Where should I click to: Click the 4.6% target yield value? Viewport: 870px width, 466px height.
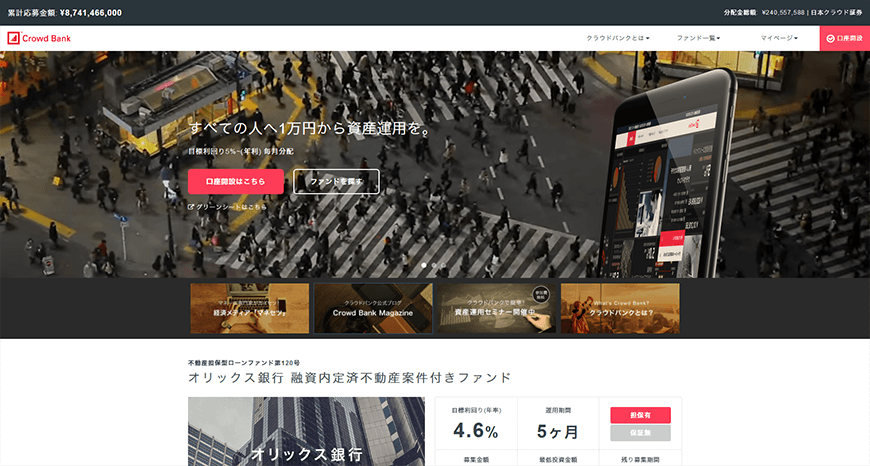click(476, 430)
